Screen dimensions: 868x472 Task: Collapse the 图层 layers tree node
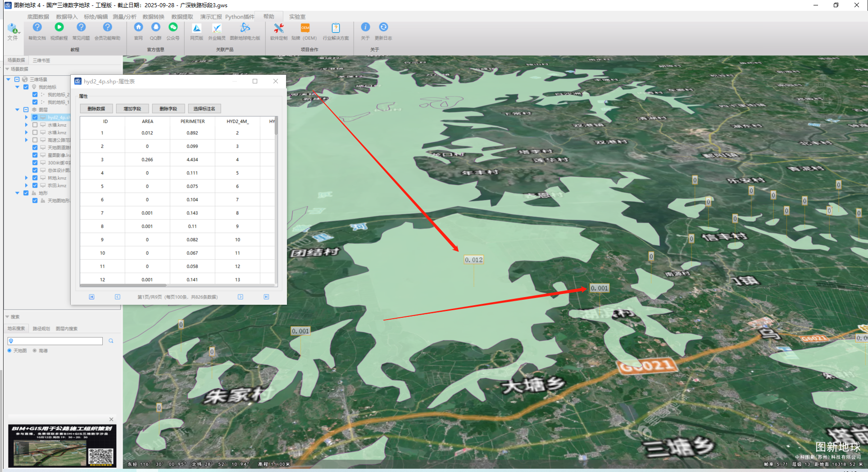[x=18, y=110]
